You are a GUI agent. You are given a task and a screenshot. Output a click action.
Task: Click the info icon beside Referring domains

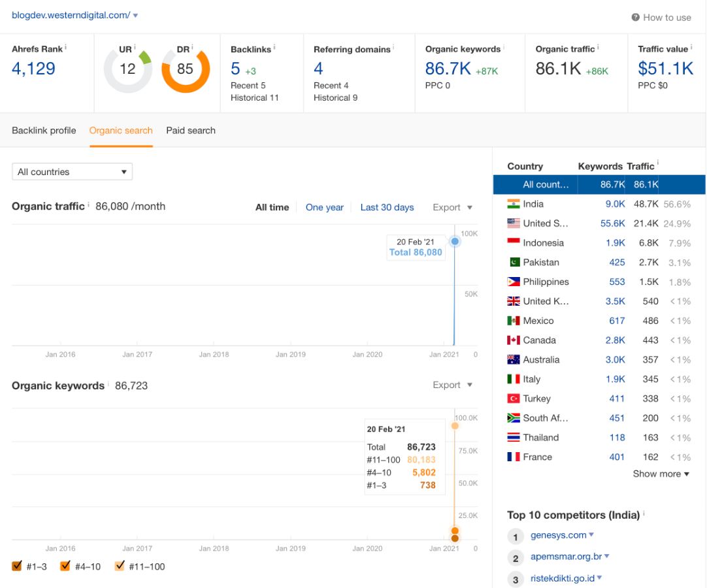point(393,46)
